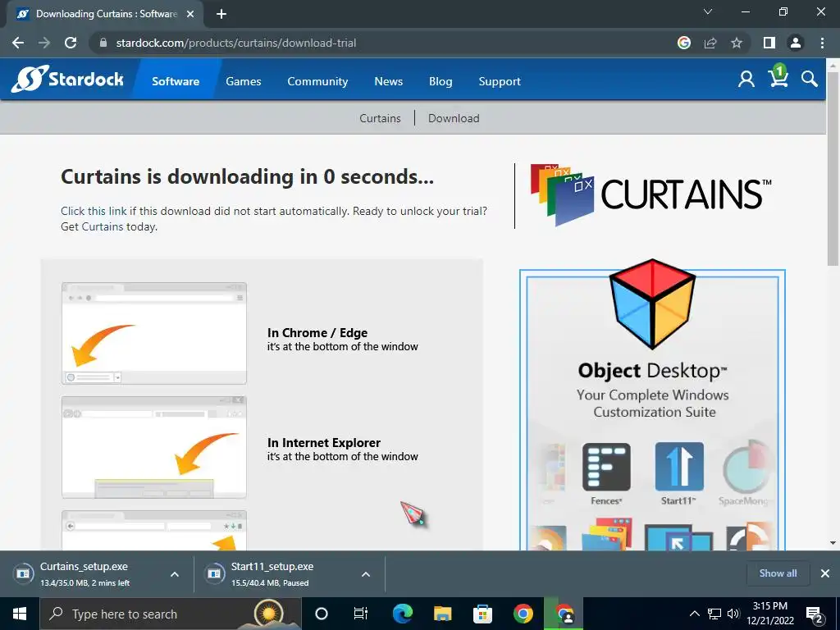Click the Object Desktop cube logo
840x630 pixels.
tap(652, 304)
